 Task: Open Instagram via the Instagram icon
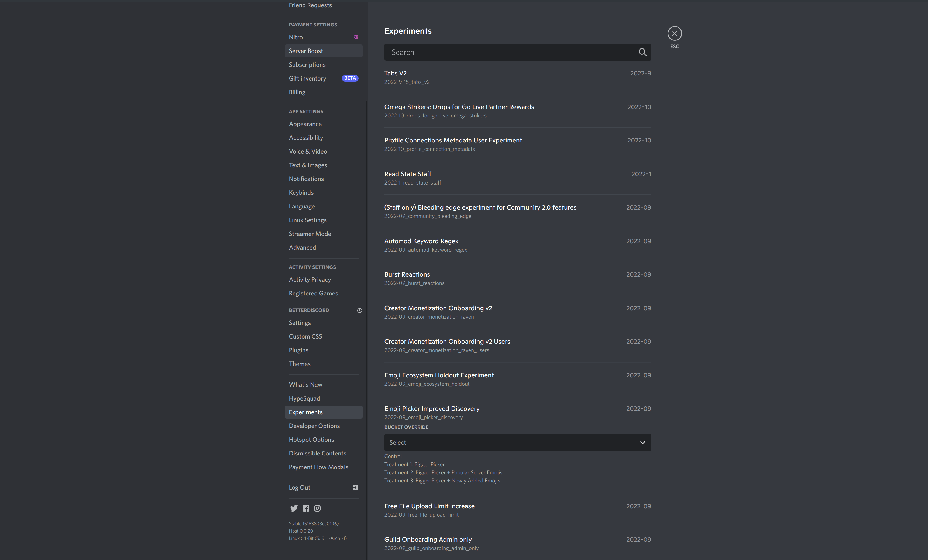click(317, 508)
